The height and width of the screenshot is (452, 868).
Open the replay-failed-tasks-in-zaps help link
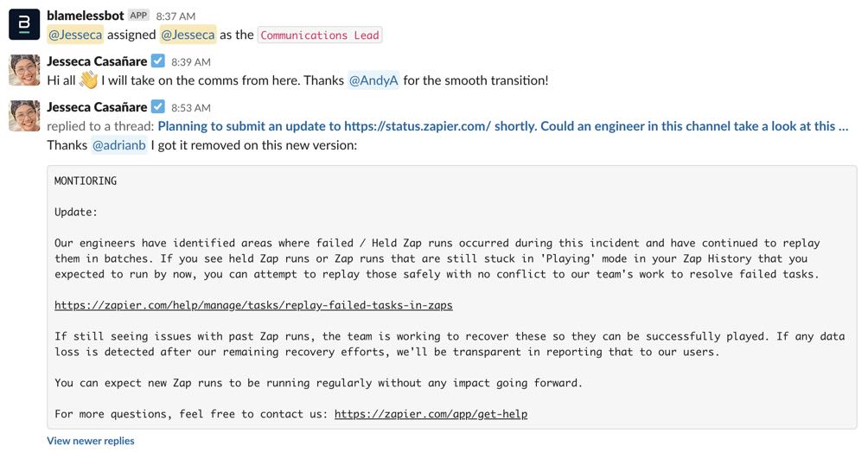(x=253, y=305)
